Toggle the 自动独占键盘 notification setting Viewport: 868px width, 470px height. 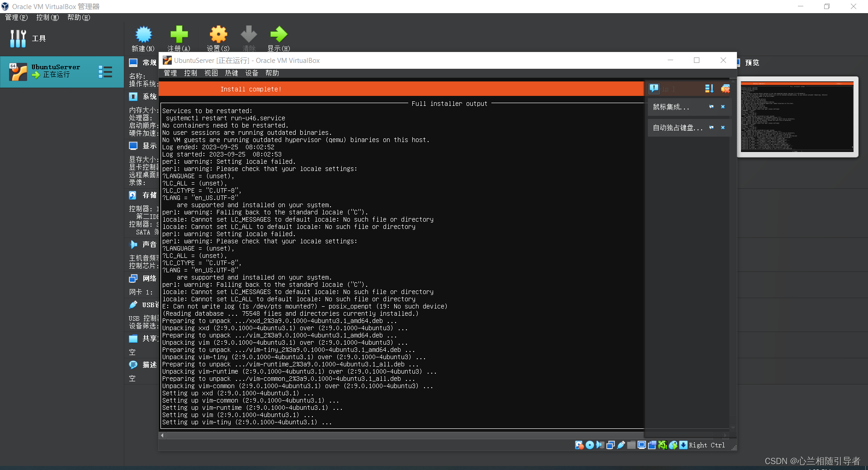(x=711, y=128)
